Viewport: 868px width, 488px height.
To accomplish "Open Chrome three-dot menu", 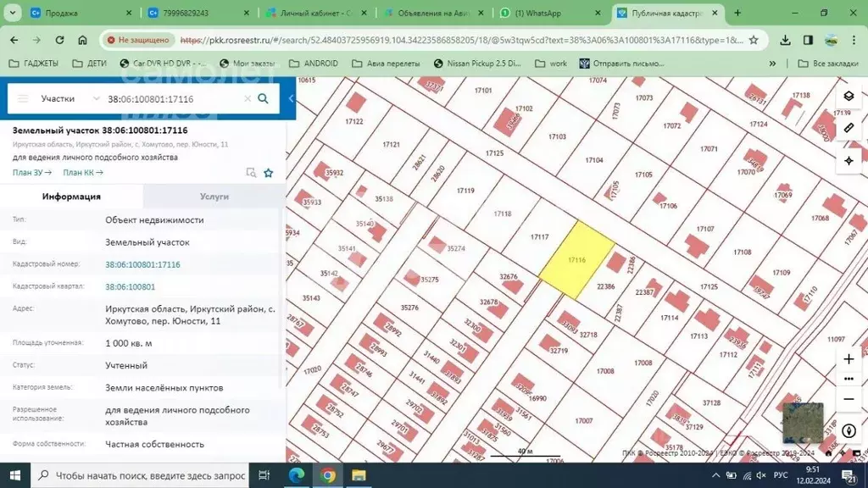I will 854,40.
